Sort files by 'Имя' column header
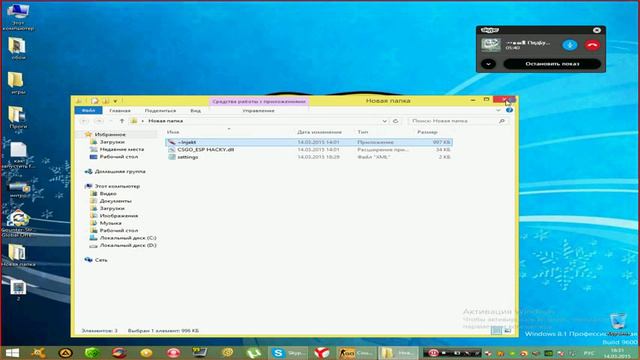The width and height of the screenshot is (640, 360). [x=173, y=132]
